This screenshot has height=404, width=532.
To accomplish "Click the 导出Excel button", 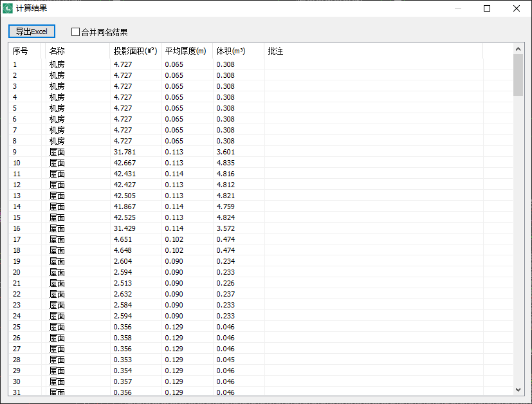I will pos(32,32).
